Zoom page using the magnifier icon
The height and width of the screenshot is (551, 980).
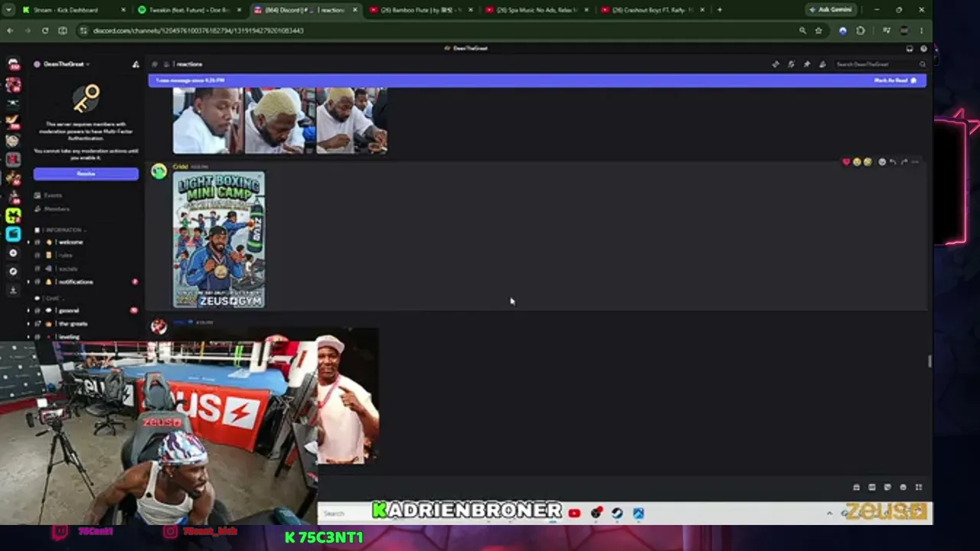(x=802, y=31)
